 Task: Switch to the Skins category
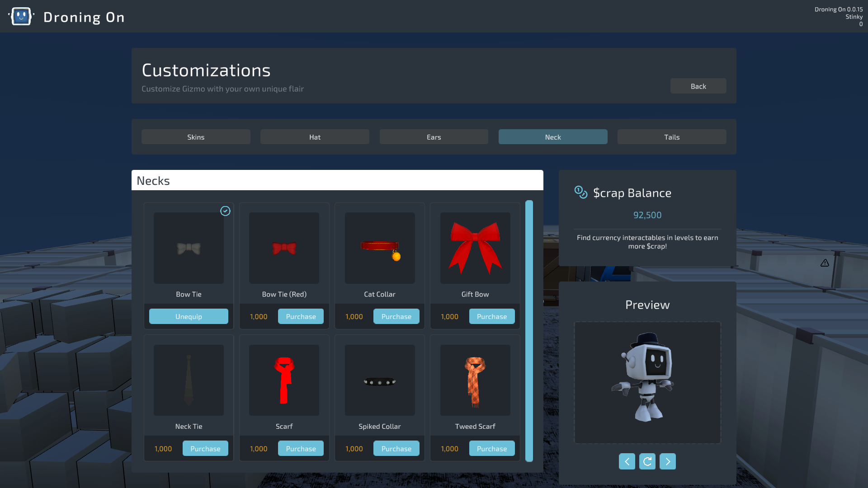[196, 136]
